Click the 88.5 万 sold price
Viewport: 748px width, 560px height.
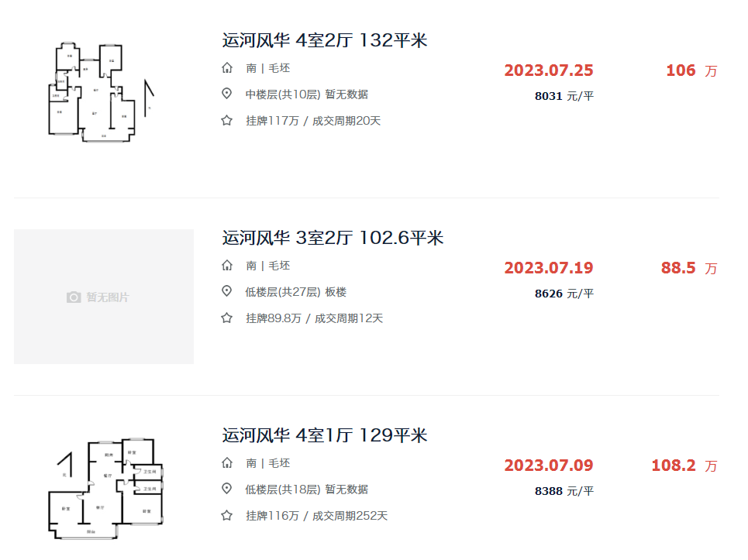coord(688,268)
